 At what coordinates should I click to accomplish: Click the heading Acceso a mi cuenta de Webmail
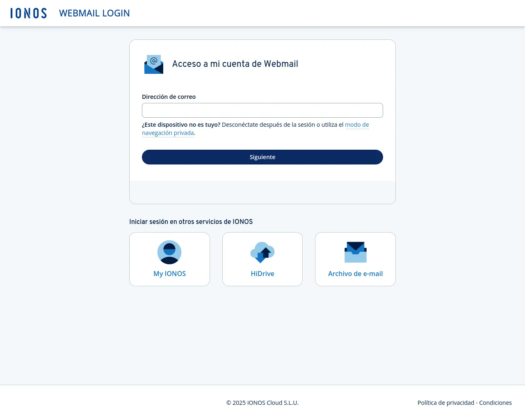coord(235,64)
